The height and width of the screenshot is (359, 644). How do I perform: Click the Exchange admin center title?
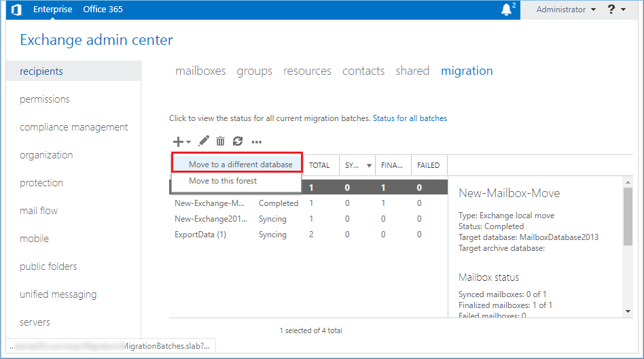(96, 40)
